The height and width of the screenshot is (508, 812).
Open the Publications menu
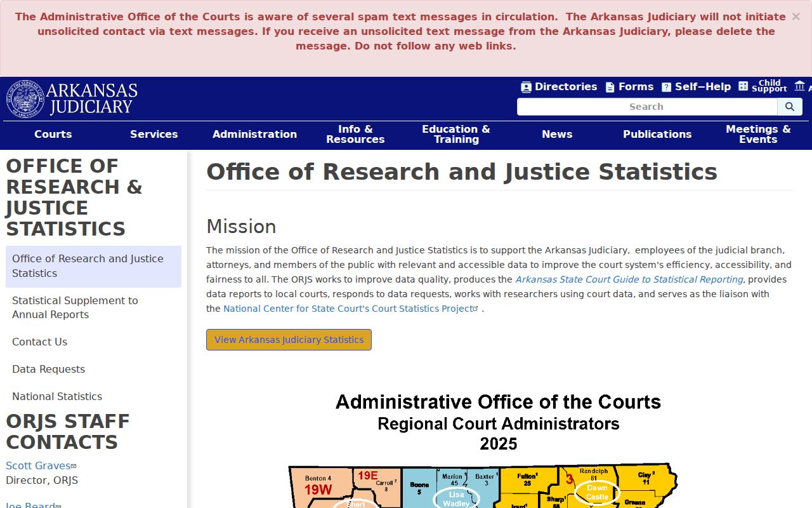(x=657, y=134)
